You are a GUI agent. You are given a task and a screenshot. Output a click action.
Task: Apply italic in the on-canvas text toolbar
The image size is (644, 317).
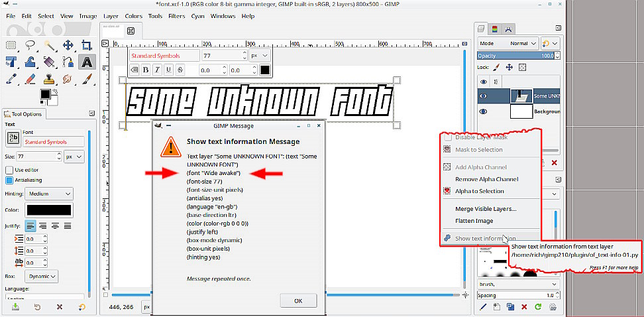[157, 70]
